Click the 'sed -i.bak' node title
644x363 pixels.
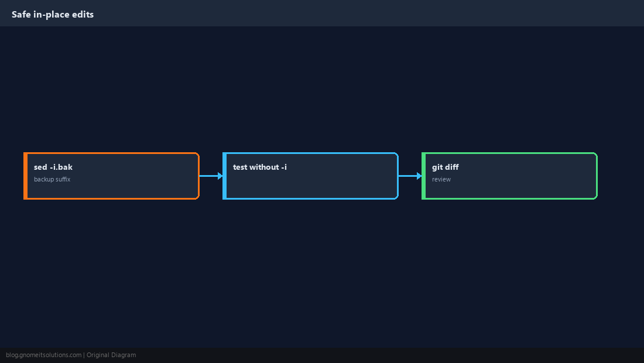[53, 167]
